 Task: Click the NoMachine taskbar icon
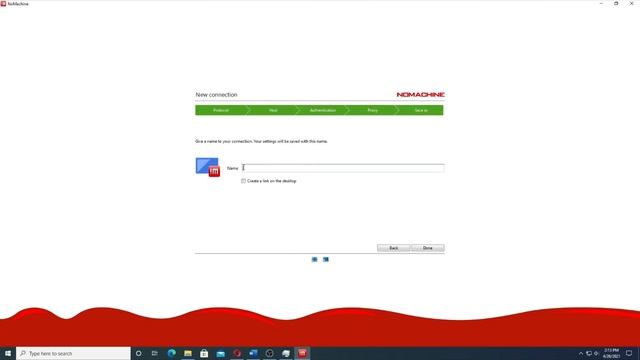coord(302,353)
